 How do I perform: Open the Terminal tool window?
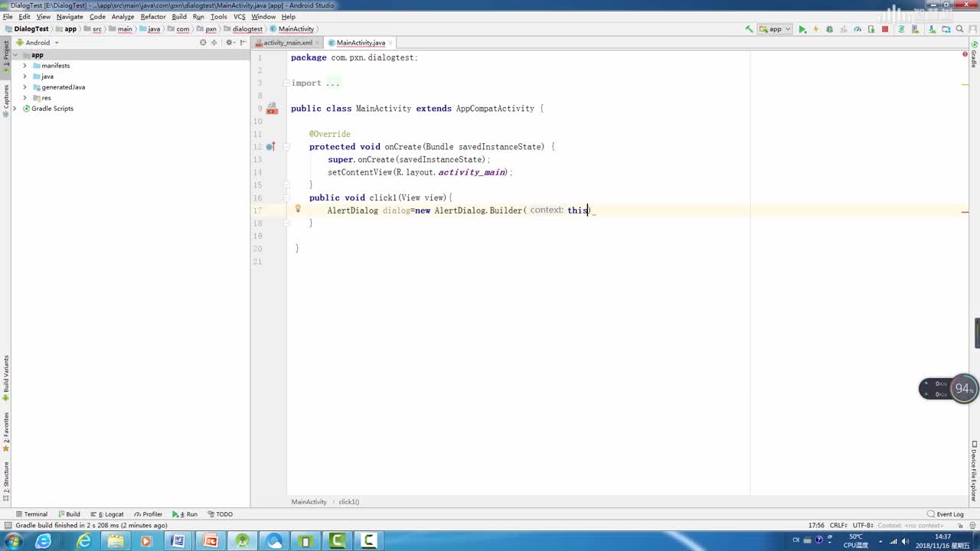pyautogui.click(x=31, y=514)
